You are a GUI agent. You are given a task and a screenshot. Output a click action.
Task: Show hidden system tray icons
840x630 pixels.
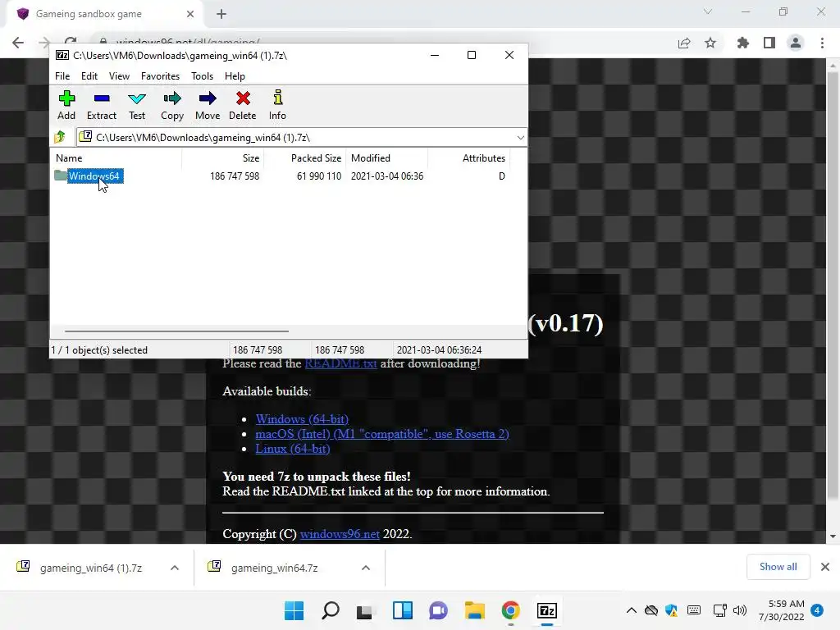632,610
